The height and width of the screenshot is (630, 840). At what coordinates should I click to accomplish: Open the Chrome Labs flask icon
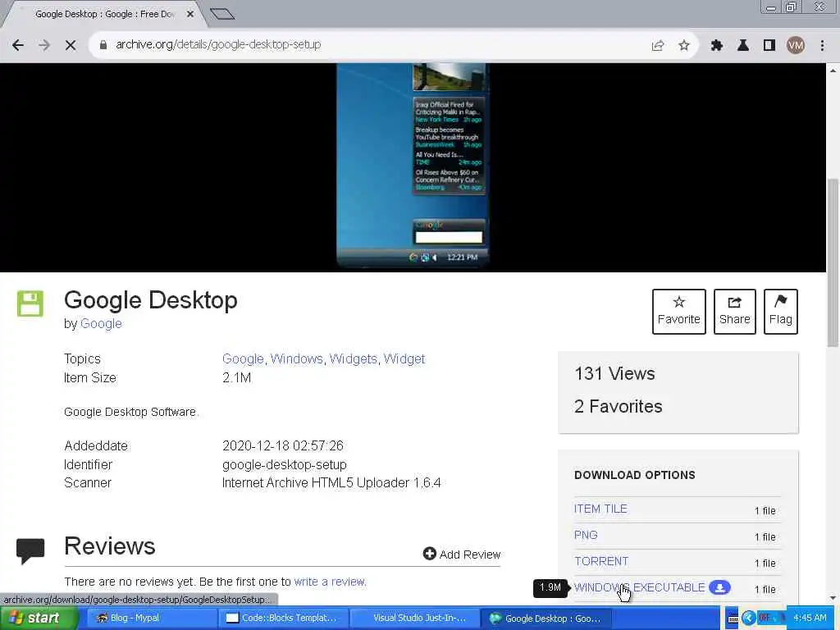click(x=742, y=46)
